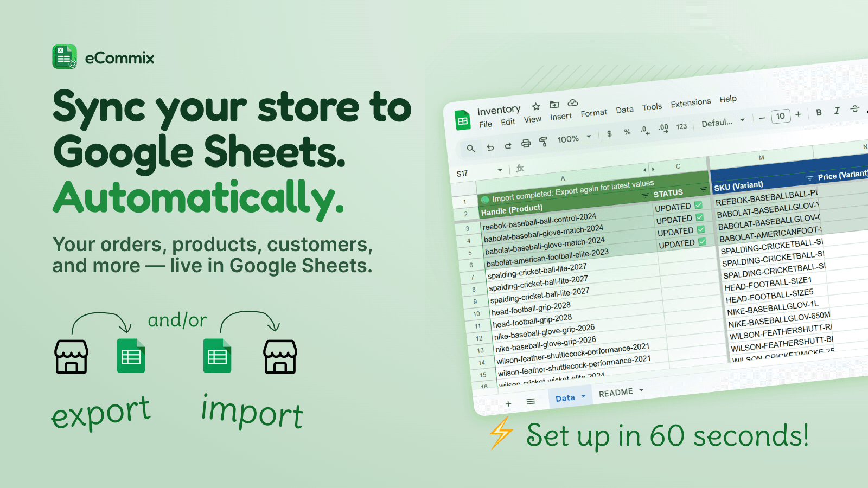Redo the last action
868x488 pixels.
click(508, 145)
